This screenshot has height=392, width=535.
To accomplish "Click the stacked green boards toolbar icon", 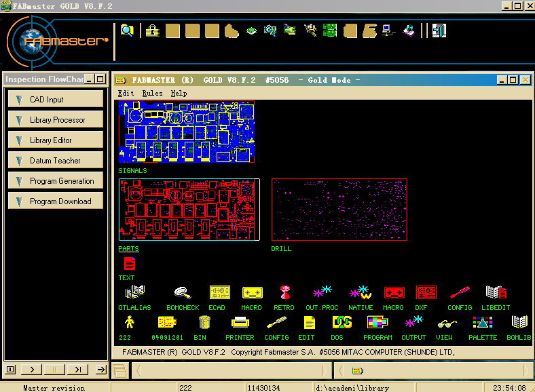I will point(329,31).
